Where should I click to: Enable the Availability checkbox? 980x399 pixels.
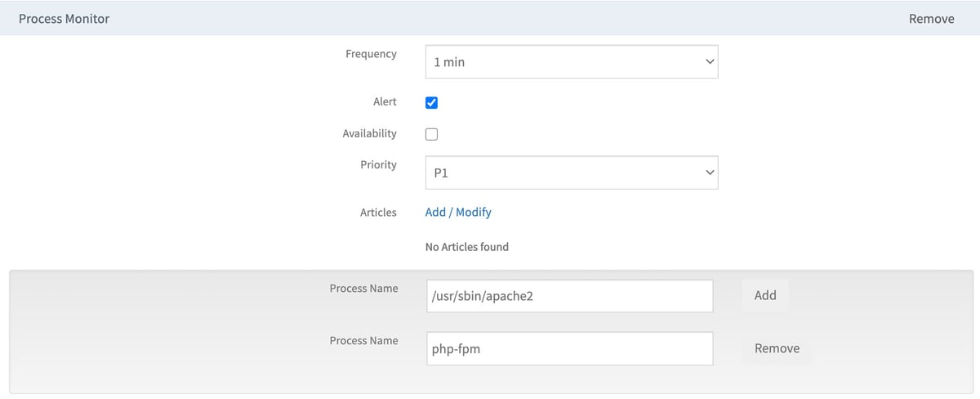432,134
